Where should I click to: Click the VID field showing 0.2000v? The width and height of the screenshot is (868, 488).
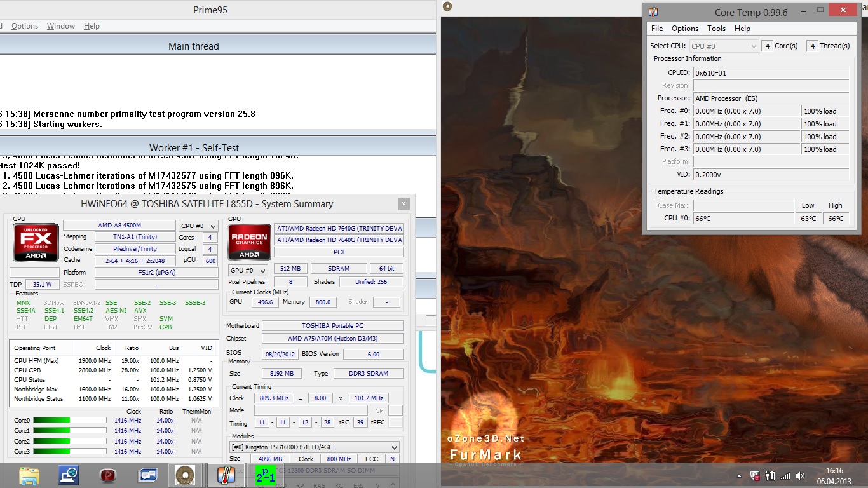[771, 175]
